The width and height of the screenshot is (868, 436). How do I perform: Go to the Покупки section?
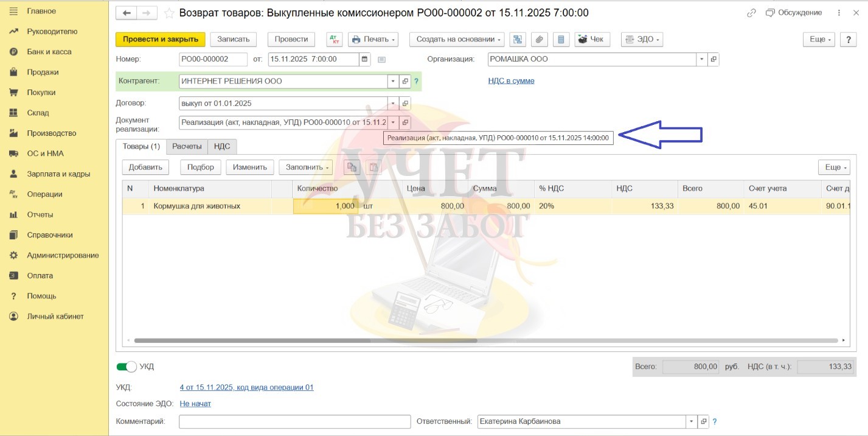(41, 93)
